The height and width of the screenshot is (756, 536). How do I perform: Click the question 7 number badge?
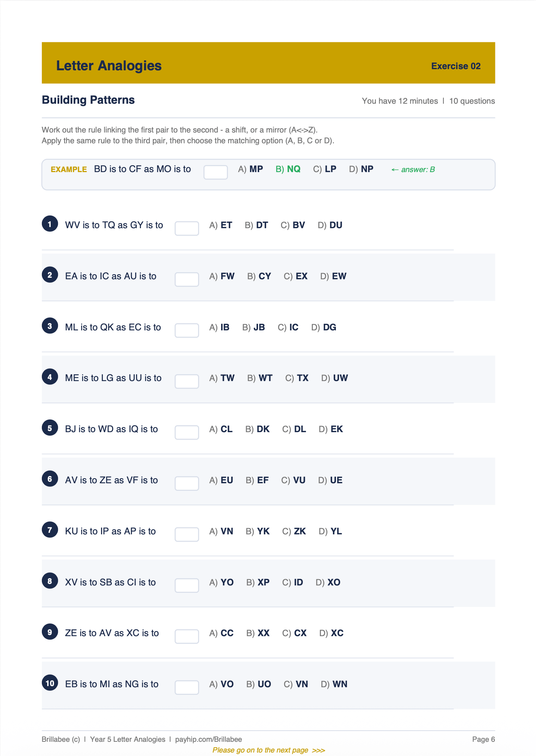[x=50, y=530]
